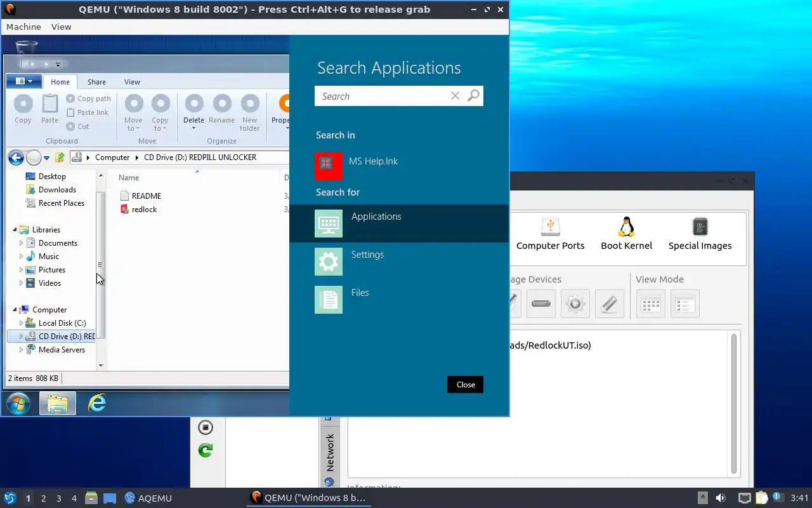Switch to the Share ribbon tab
Viewport: 812px width, 508px height.
click(96, 82)
